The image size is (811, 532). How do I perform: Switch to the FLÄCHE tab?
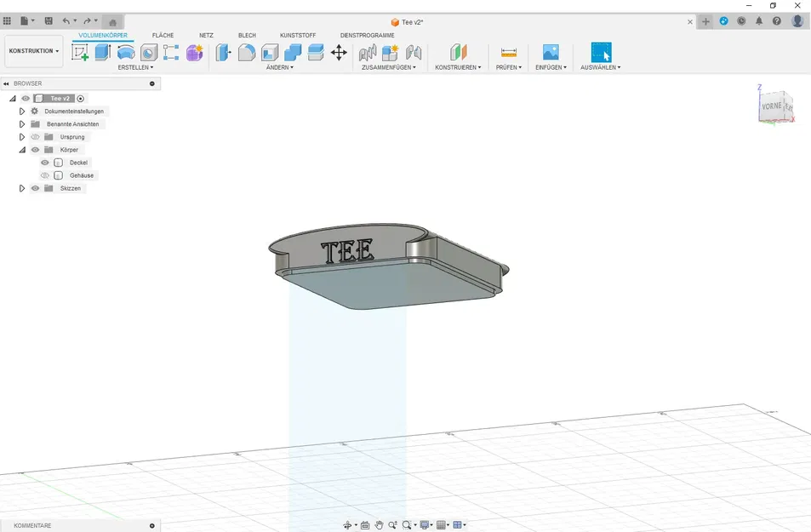(x=163, y=36)
